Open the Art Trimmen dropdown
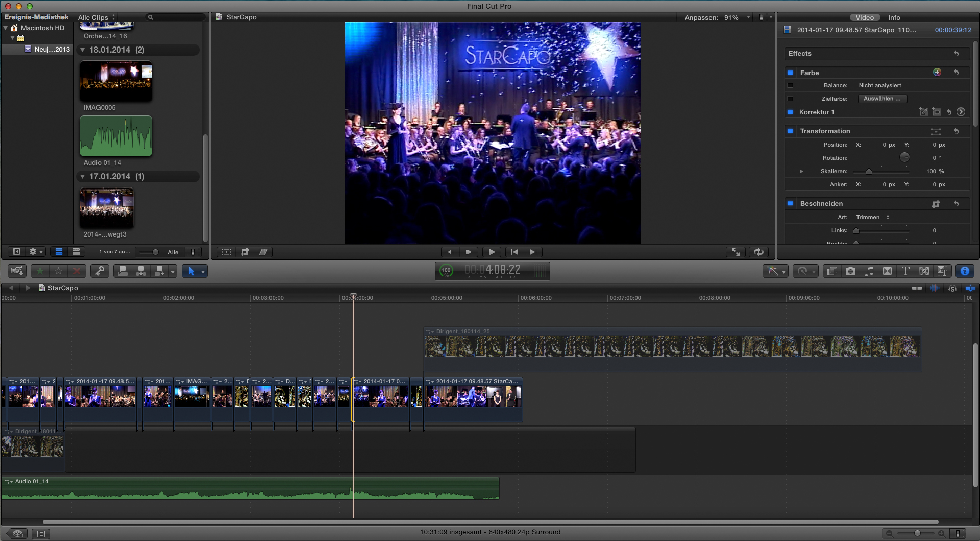Viewport: 980px width, 541px height. pos(872,217)
